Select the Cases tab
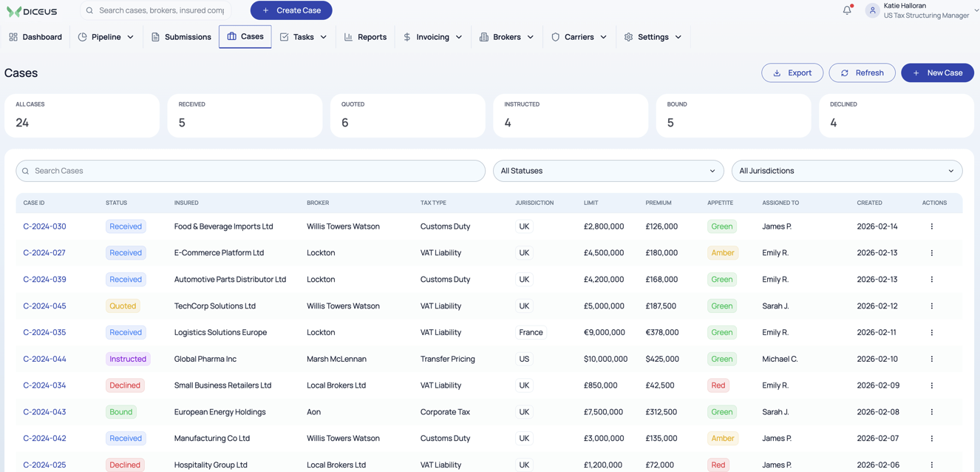Screen dimensions: 980x472 [x=245, y=36]
